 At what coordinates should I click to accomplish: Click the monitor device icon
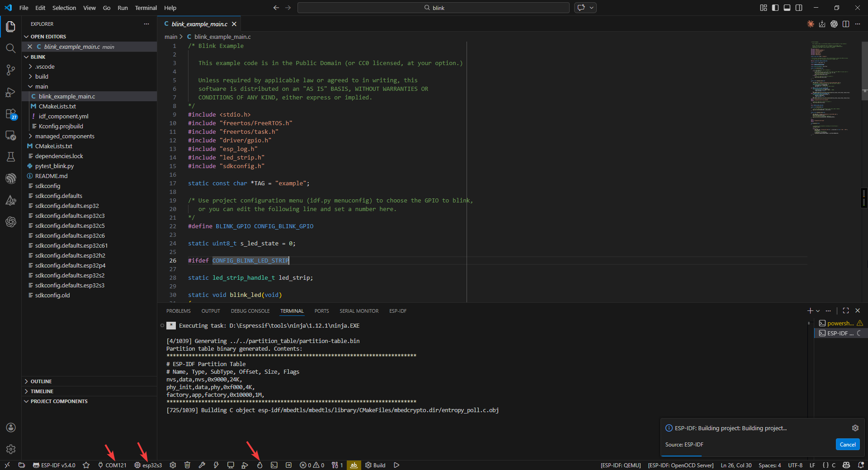click(x=231, y=465)
